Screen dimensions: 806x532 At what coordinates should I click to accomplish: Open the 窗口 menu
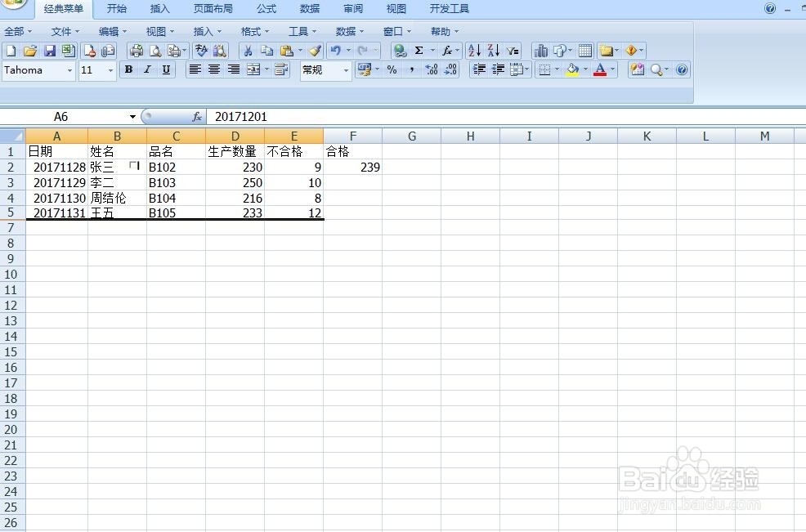point(396,31)
